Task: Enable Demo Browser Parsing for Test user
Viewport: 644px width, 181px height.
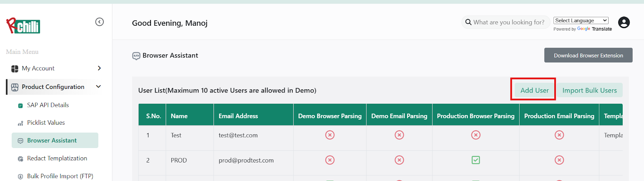Action: pos(330,135)
